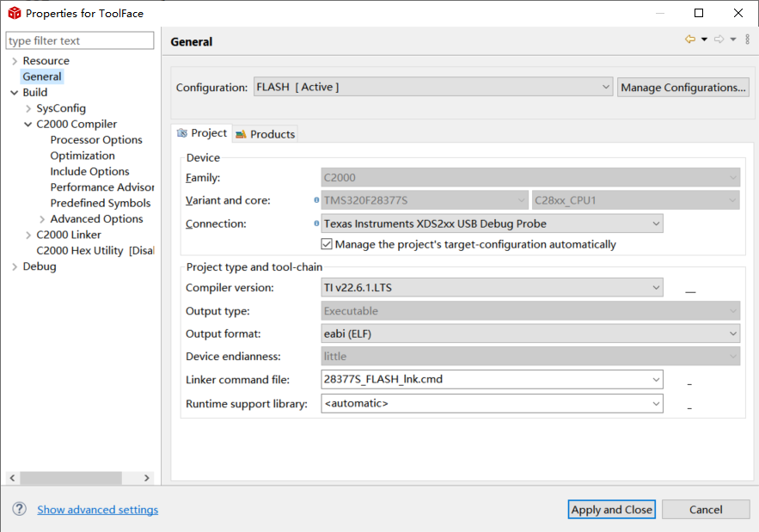This screenshot has width=759, height=532.
Task: Click the info icon beside Connection field
Action: tap(316, 224)
